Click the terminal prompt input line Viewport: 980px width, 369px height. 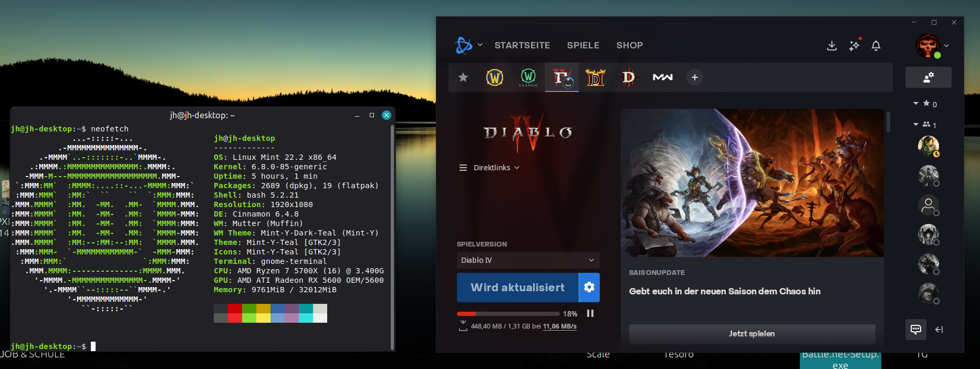(x=200, y=346)
